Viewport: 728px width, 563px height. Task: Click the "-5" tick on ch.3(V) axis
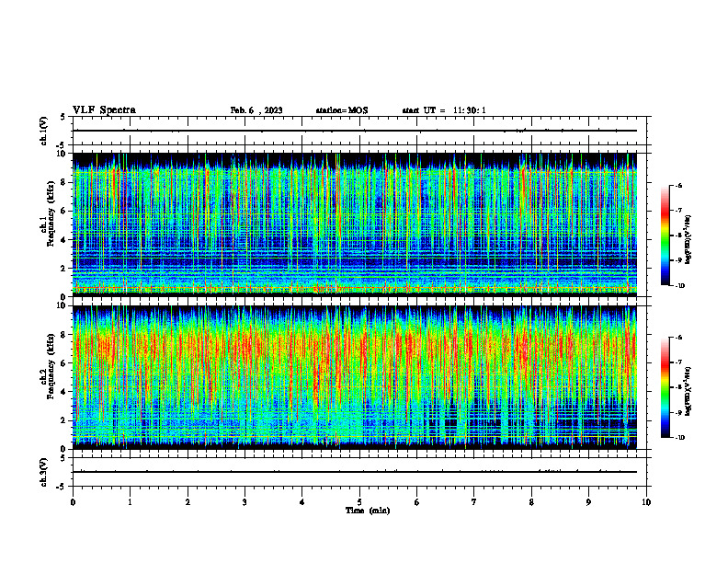tap(62, 487)
